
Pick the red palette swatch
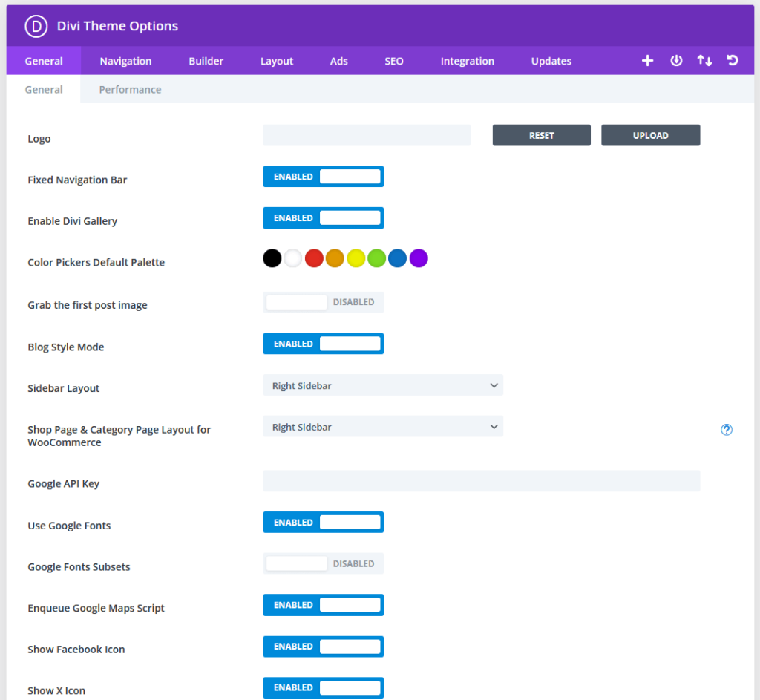click(x=314, y=258)
